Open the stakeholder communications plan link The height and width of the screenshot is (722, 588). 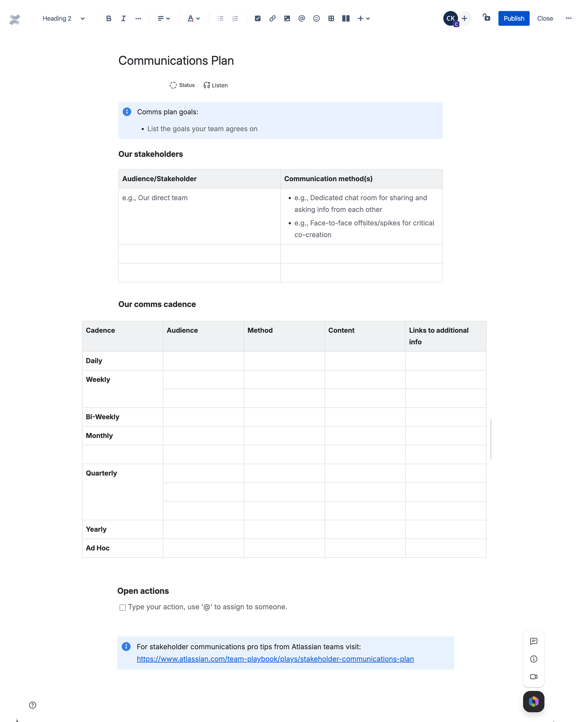[275, 659]
